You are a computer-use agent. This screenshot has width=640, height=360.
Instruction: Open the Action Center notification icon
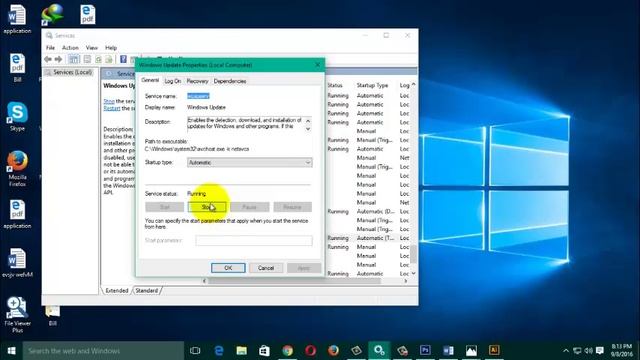click(600, 351)
